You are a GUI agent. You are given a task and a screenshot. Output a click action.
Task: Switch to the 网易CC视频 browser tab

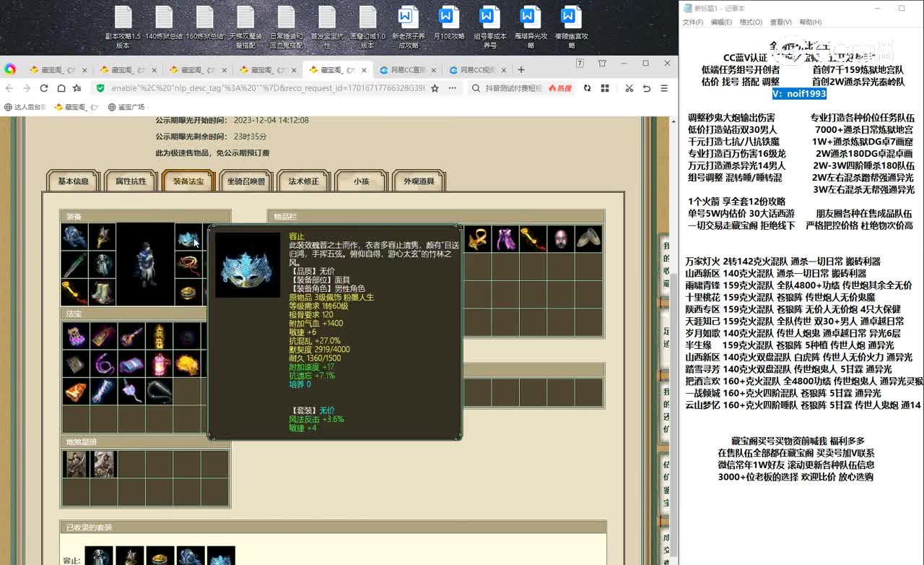[x=476, y=70]
